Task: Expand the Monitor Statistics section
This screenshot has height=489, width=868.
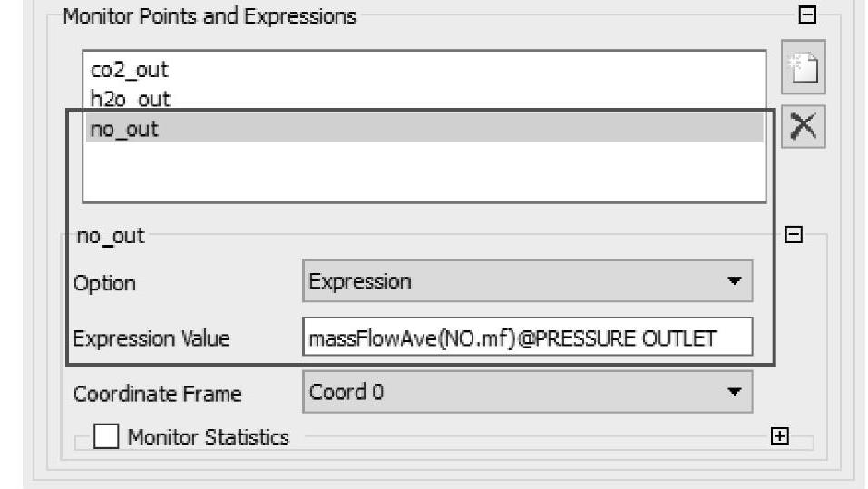Action: point(778,436)
